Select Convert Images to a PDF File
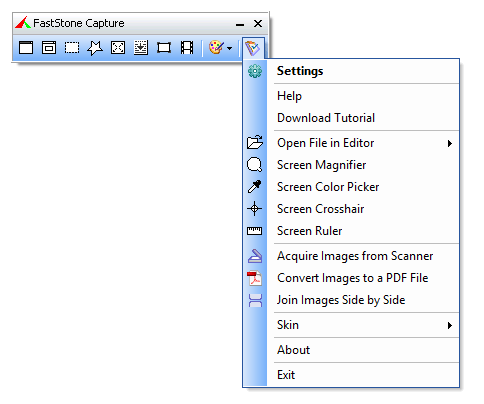Screen dimensions: 484x404 tap(351, 278)
